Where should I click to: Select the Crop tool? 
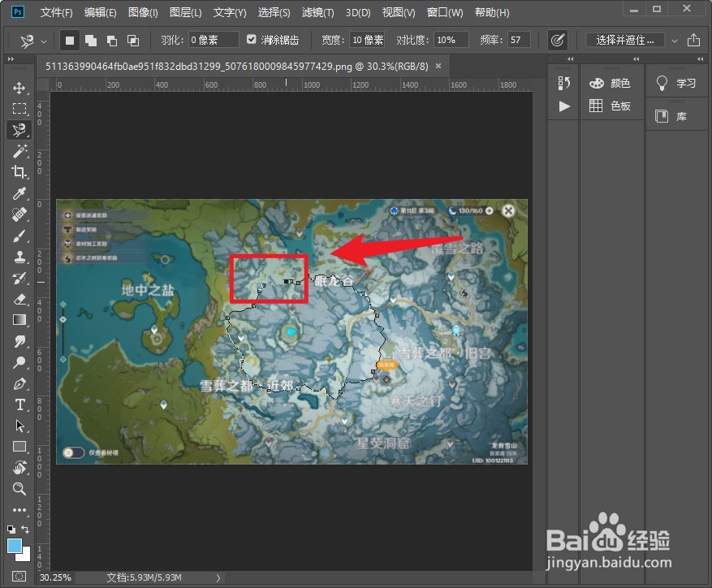pos(19,171)
